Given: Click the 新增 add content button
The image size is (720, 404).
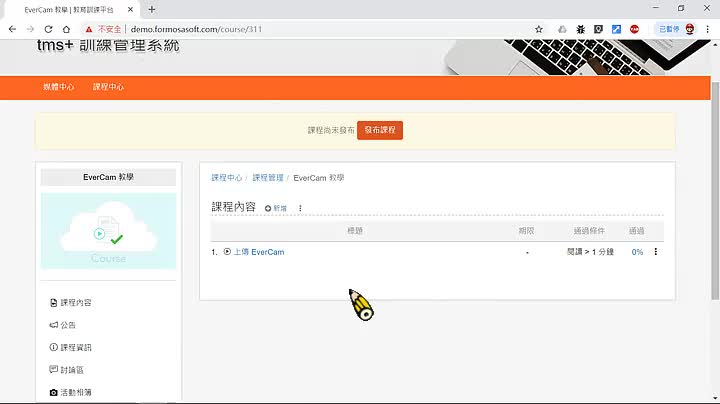Looking at the screenshot, I should point(276,208).
